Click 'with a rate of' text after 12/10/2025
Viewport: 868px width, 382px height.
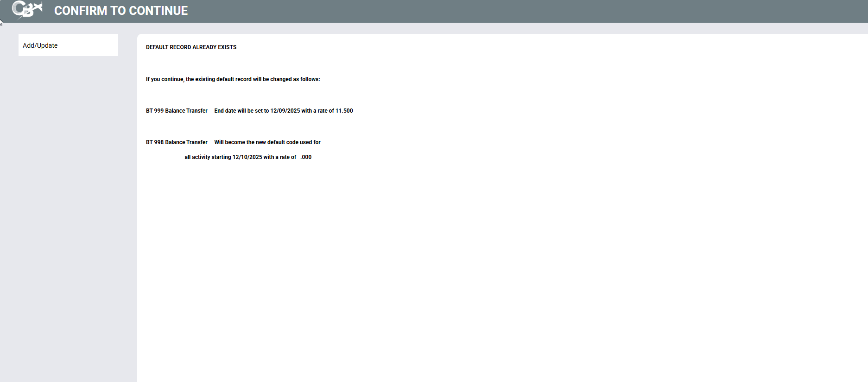tap(280, 157)
